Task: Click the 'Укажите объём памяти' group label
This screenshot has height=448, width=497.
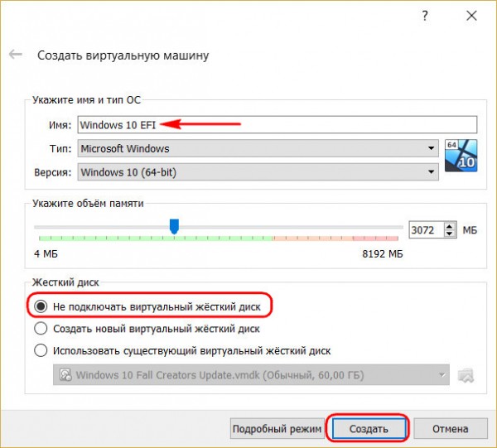Action: (88, 203)
